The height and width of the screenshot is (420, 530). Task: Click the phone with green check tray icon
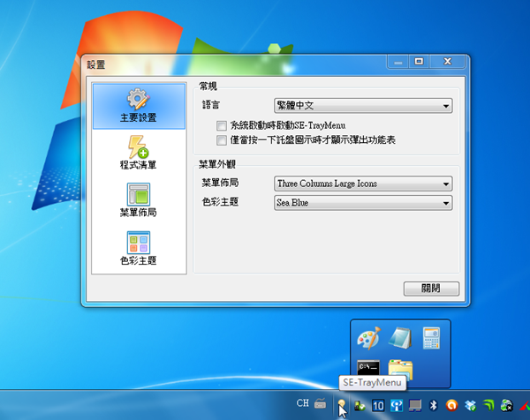pyautogui.click(x=360, y=405)
